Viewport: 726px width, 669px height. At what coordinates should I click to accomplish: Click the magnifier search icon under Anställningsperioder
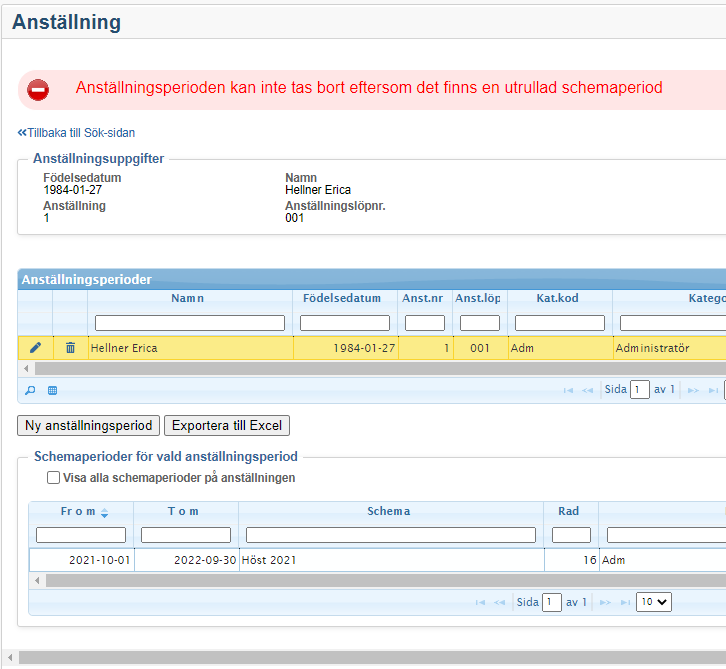tap(30, 390)
